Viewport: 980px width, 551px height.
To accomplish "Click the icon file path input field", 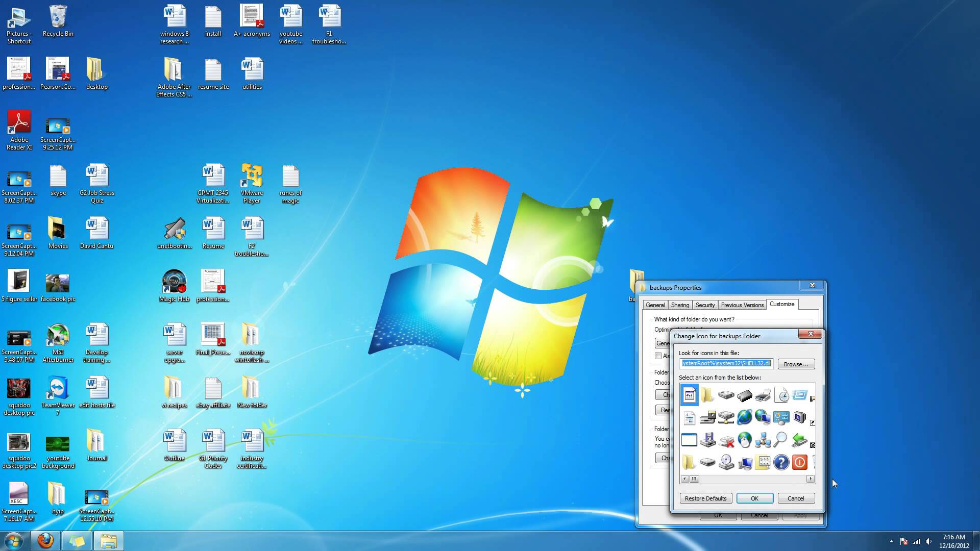I will pyautogui.click(x=726, y=364).
